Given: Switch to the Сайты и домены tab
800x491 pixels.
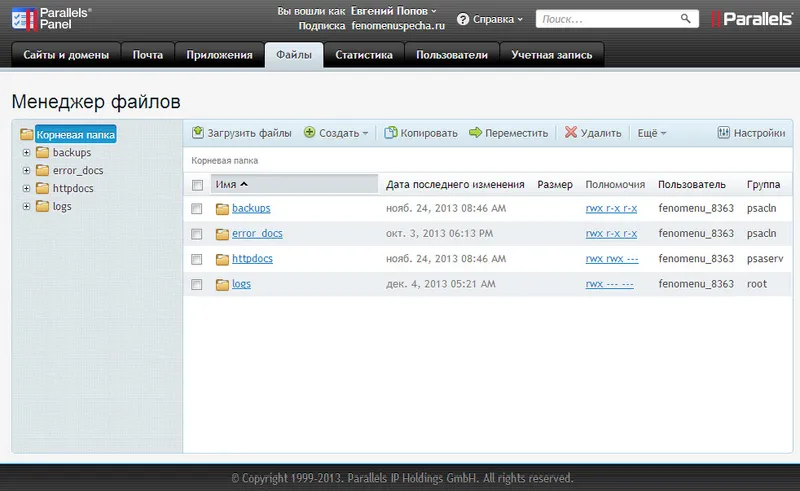Looking at the screenshot, I should [66, 55].
